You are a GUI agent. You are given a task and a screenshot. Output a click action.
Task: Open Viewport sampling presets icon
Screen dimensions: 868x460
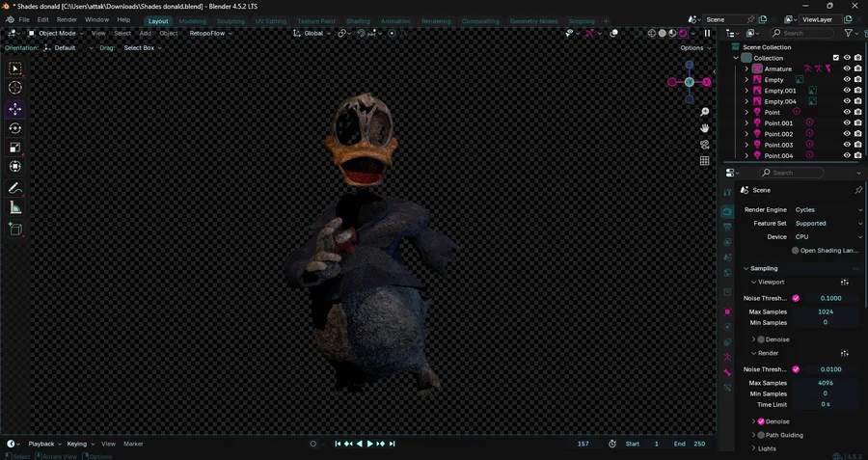pyautogui.click(x=844, y=282)
